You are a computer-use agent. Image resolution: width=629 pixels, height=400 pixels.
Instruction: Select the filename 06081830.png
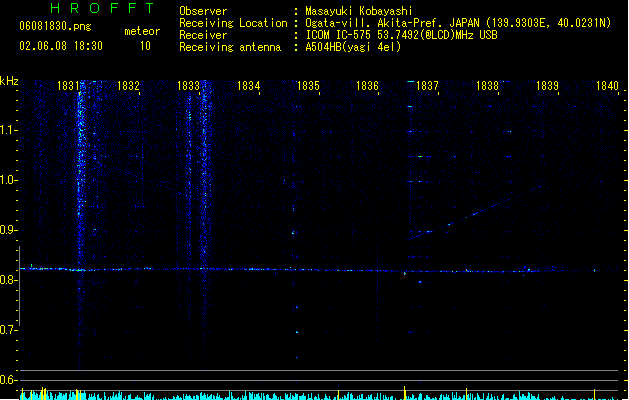55,26
